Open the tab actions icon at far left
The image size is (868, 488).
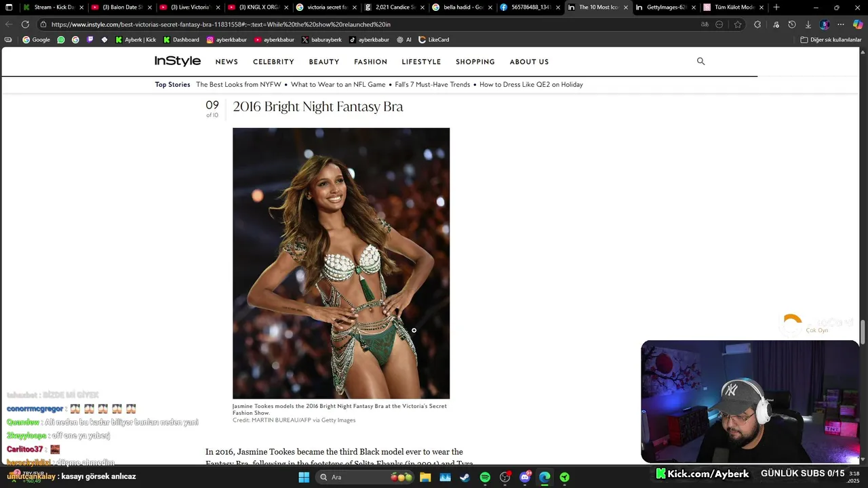[9, 7]
